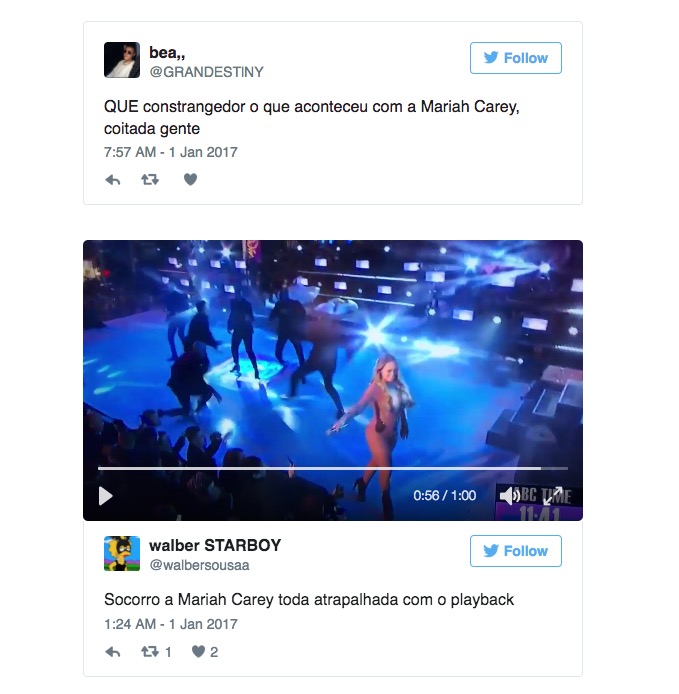Visit the @GRANDESTINY handle link
This screenshot has height=694, width=679.
tap(206, 72)
